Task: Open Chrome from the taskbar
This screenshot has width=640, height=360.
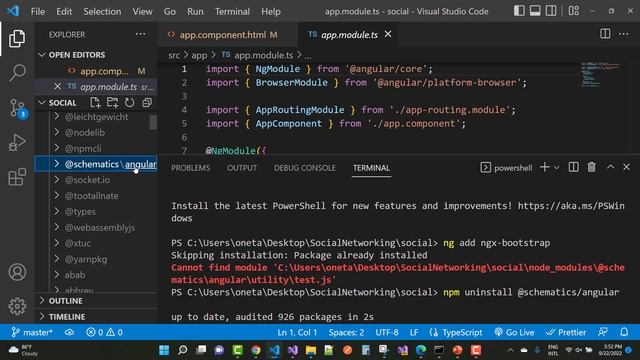Action: point(256,350)
